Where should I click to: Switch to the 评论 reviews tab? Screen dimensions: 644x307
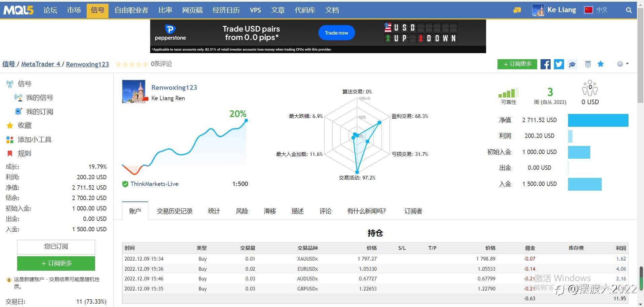(326, 211)
